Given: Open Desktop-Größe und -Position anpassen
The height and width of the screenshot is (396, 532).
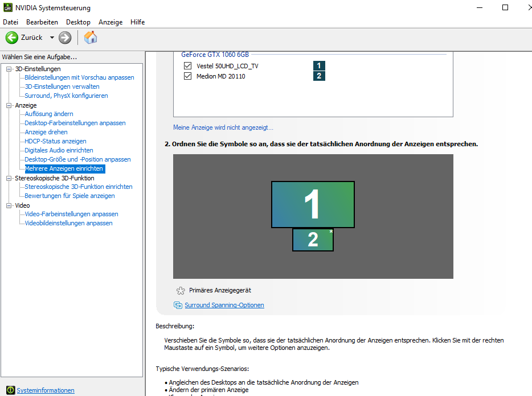Looking at the screenshot, I should pyautogui.click(x=77, y=159).
